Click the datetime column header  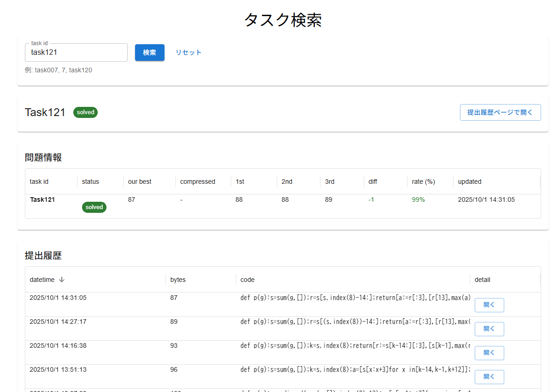pyautogui.click(x=95, y=280)
